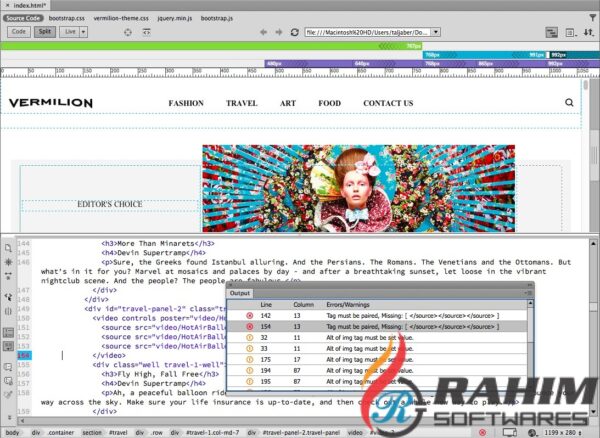600x438 pixels.
Task: Click the inspect code icon next to crosshair
Action: (x=147, y=32)
